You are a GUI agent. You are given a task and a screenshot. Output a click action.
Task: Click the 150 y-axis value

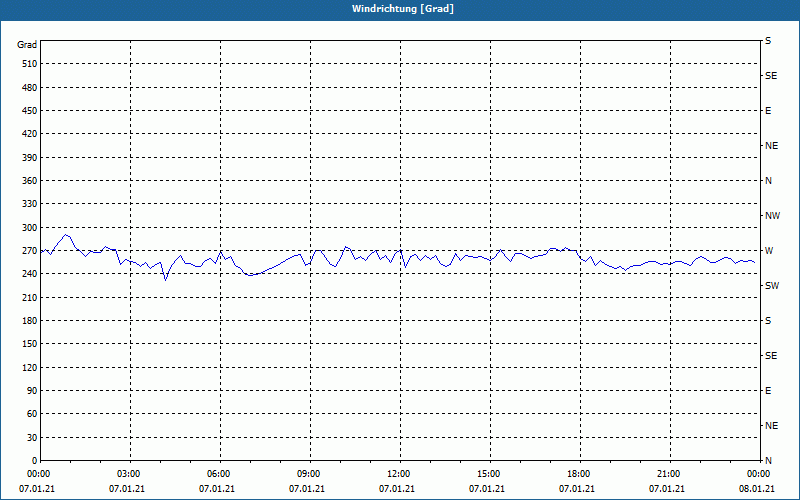pyautogui.click(x=30, y=344)
